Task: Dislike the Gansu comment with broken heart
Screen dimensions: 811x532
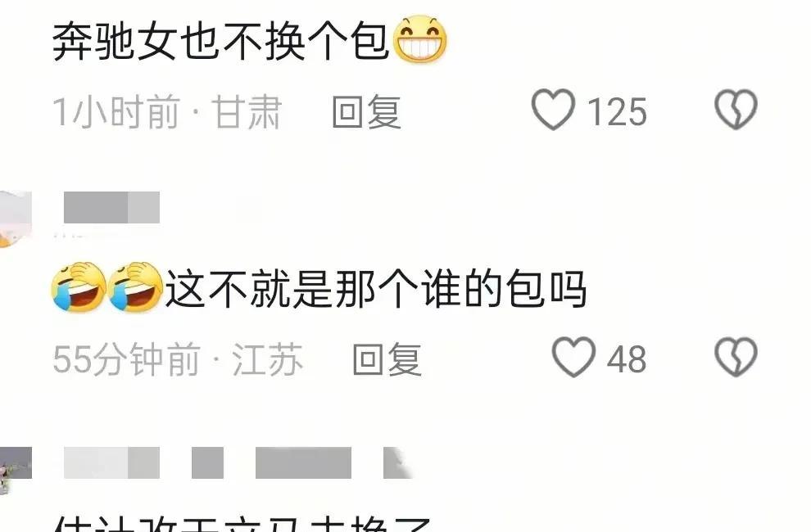Action: click(736, 109)
